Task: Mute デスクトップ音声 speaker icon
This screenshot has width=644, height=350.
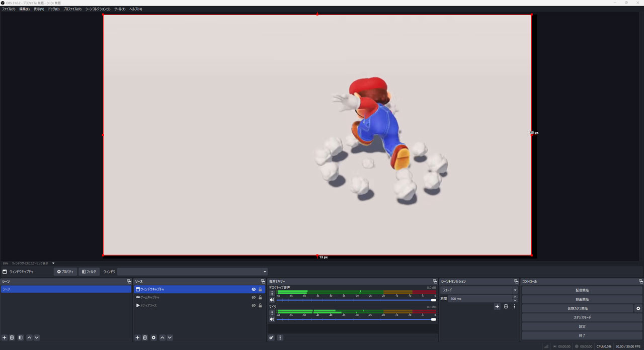Action: click(x=272, y=300)
